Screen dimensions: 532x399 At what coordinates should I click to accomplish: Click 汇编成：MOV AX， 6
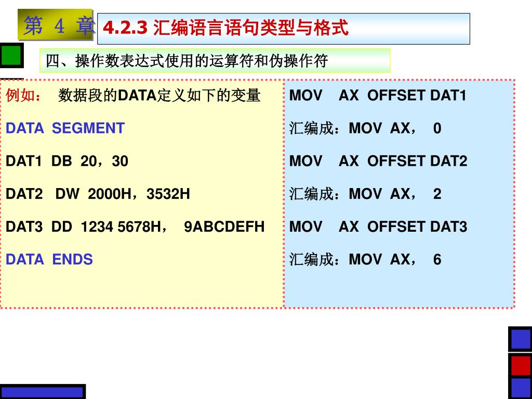point(365,260)
